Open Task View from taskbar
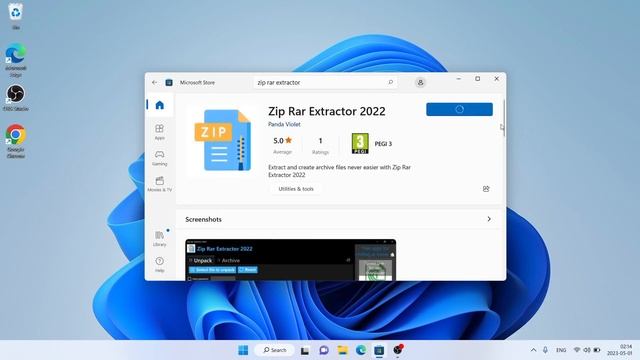The image size is (640, 360). 305,350
